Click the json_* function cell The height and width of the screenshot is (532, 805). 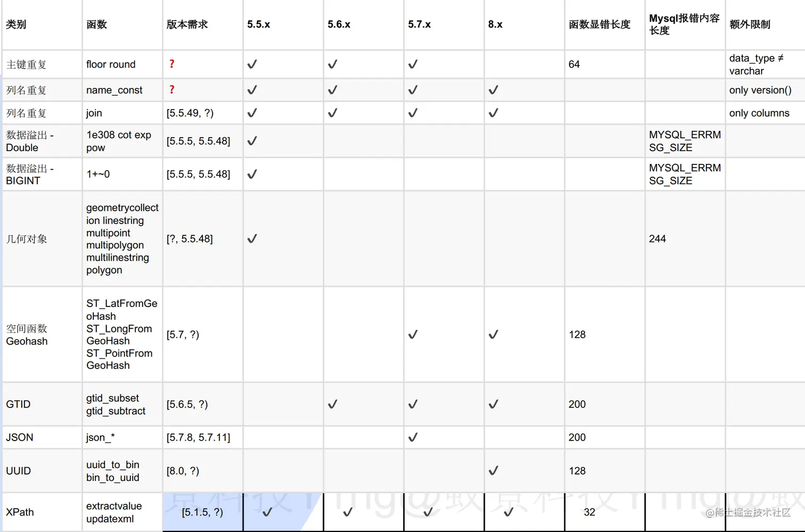122,437
